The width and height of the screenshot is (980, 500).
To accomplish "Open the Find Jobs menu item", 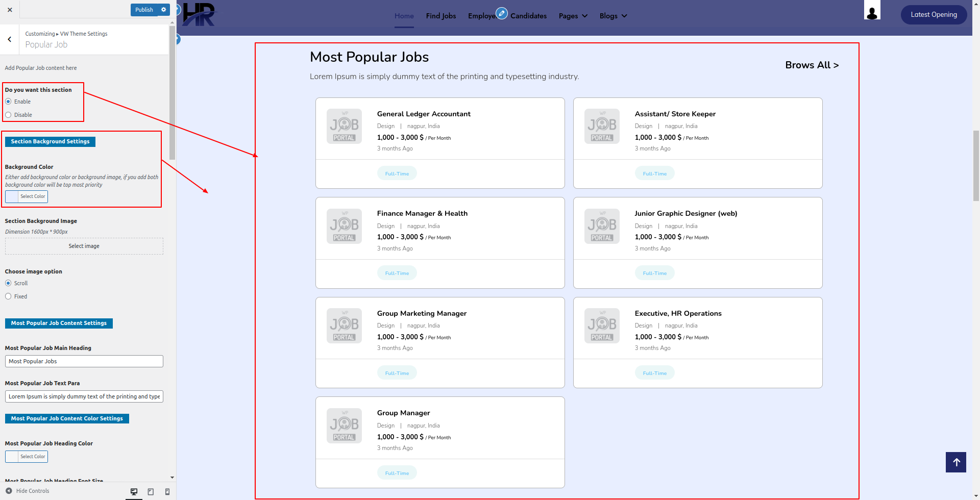I will click(x=440, y=16).
